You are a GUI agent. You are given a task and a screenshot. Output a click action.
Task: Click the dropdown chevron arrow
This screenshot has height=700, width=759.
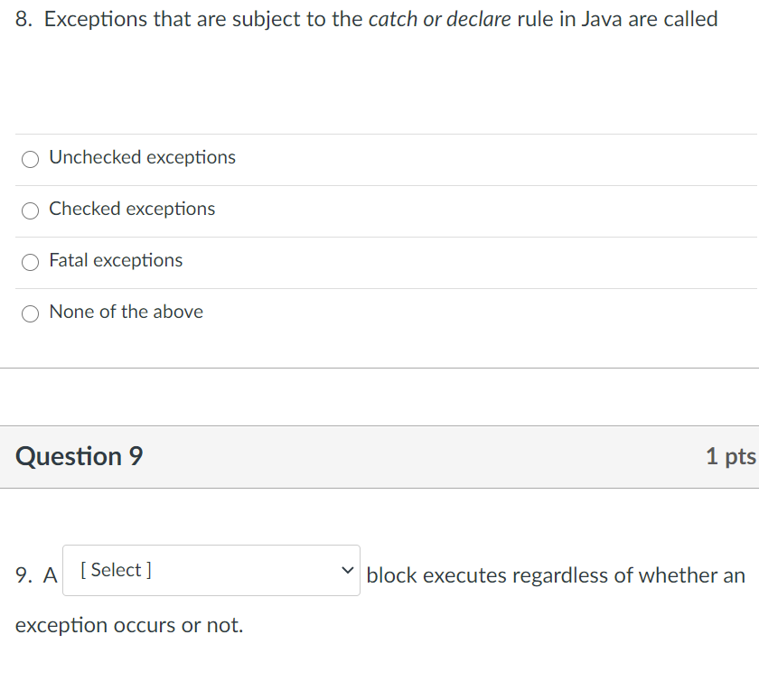[x=346, y=570]
